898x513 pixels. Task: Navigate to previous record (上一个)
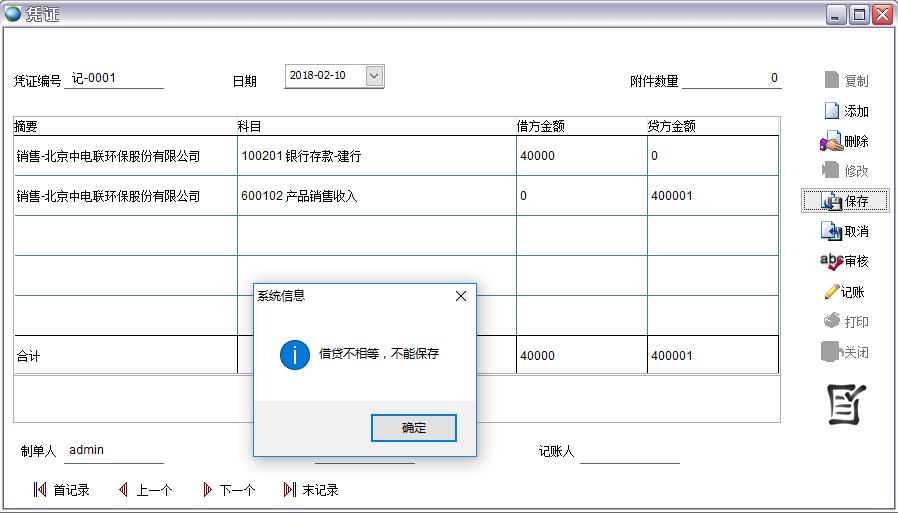tap(145, 490)
